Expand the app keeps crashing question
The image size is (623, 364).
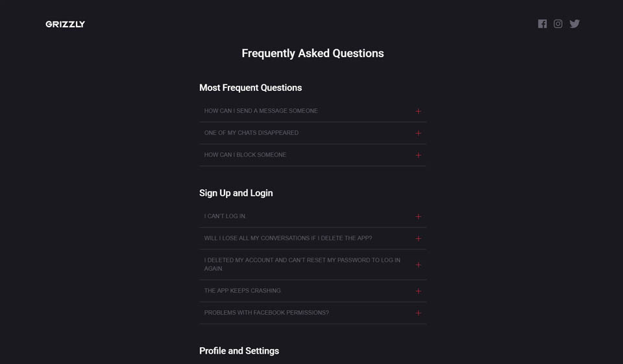point(243,291)
